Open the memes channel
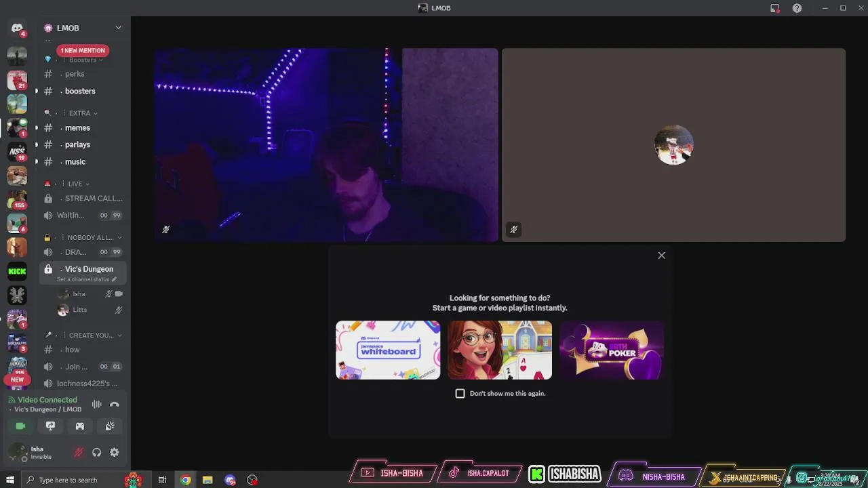 tap(83, 127)
